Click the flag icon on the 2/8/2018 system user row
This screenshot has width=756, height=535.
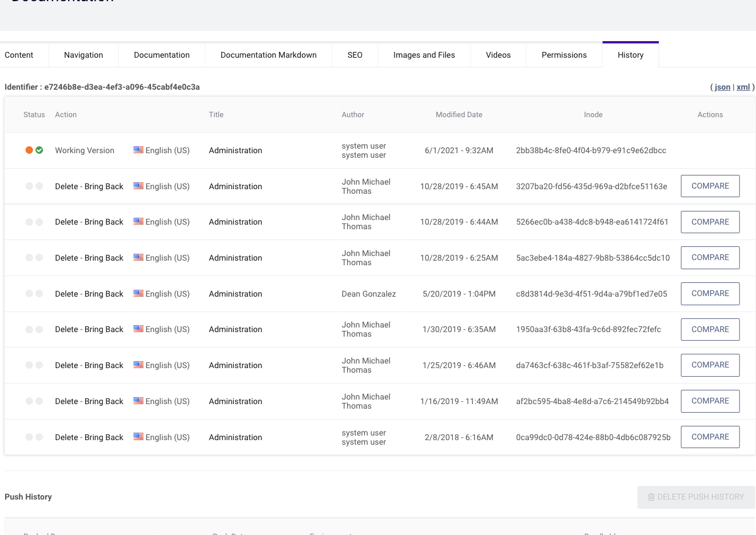coord(138,437)
